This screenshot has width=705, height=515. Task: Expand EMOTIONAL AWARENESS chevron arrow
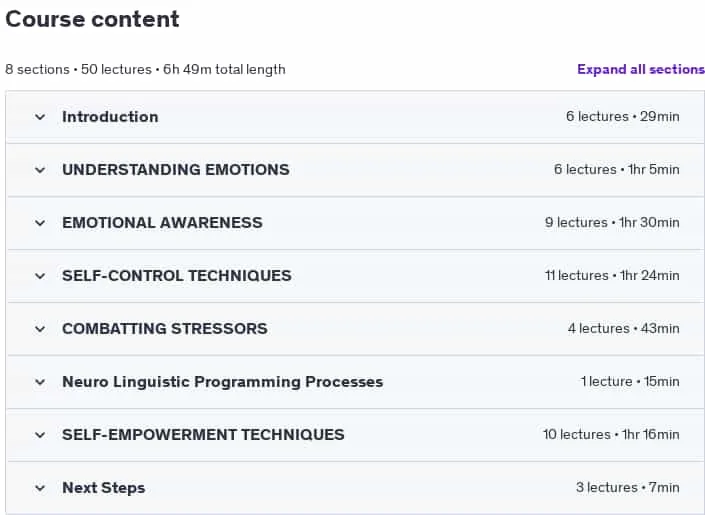tap(40, 224)
